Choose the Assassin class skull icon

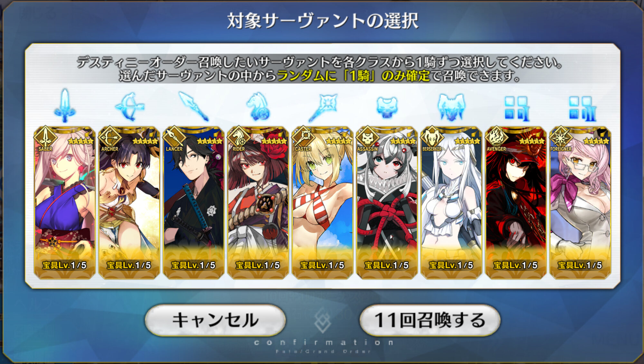pyautogui.click(x=387, y=107)
